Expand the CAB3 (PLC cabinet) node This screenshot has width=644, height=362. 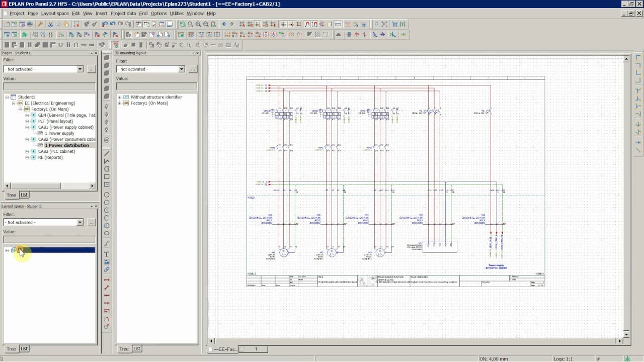27,151
